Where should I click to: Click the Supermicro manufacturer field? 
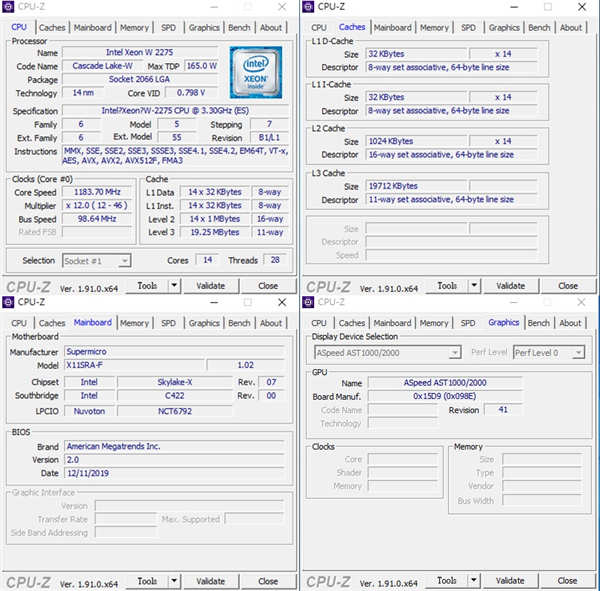point(174,351)
